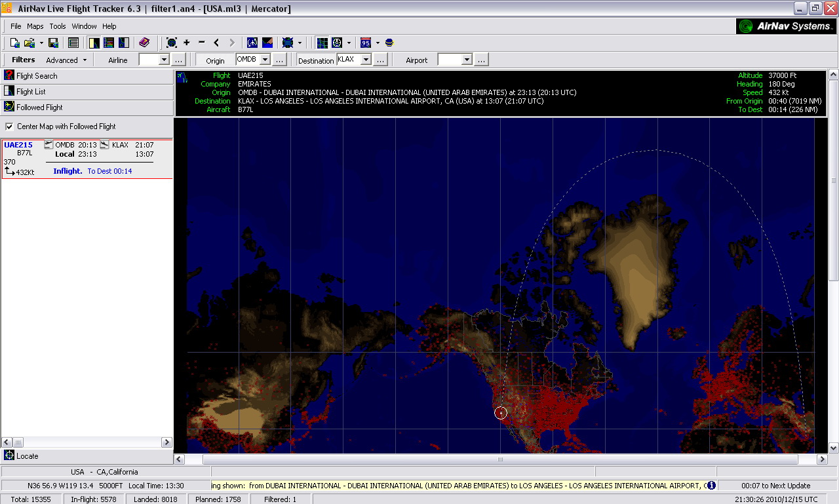
Task: Open the Destination KLAX combo box
Action: (365, 60)
